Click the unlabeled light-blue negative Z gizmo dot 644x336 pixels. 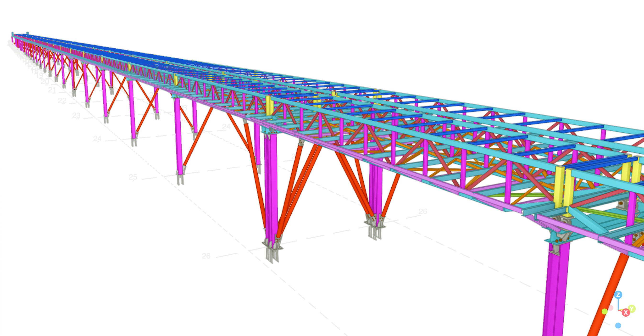click(618, 325)
